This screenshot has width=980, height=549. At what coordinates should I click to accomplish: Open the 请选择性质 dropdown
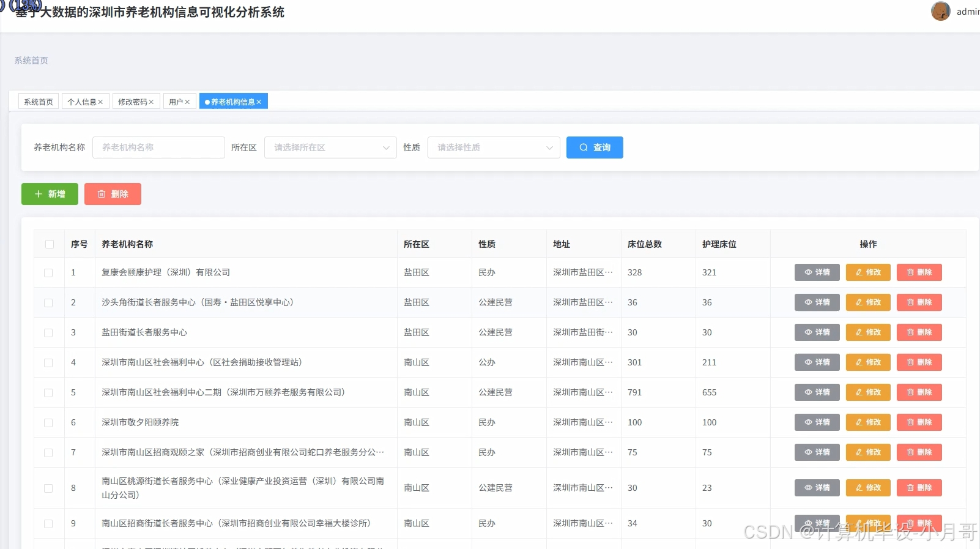point(494,148)
